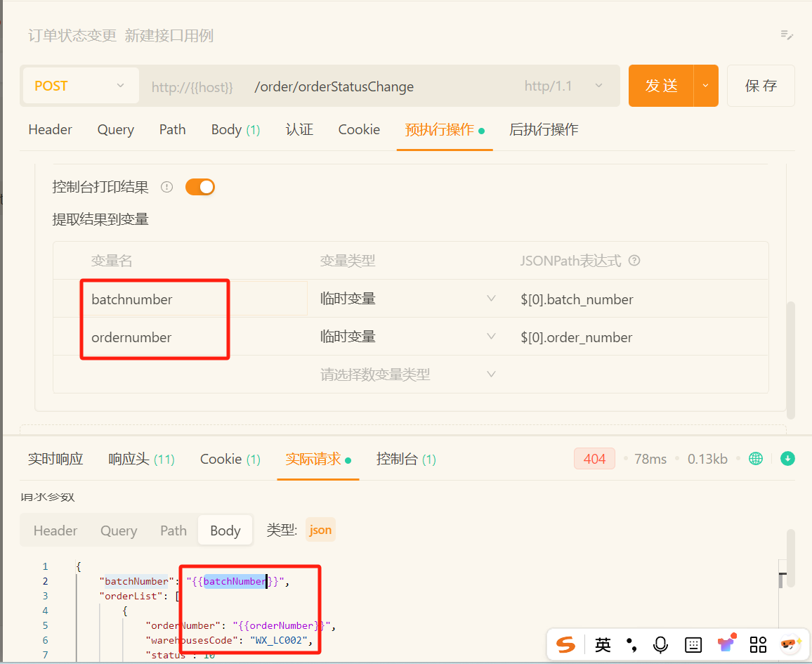The height and width of the screenshot is (664, 812).
Task: Open the 控制台 (1) console tab
Action: pos(406,459)
